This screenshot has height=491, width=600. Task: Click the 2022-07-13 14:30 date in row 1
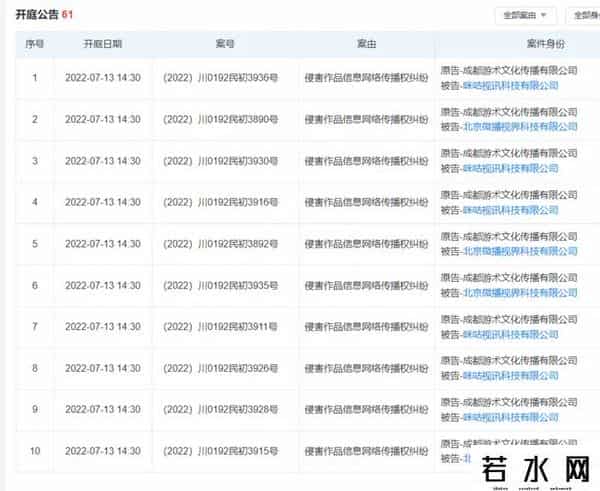tap(103, 78)
